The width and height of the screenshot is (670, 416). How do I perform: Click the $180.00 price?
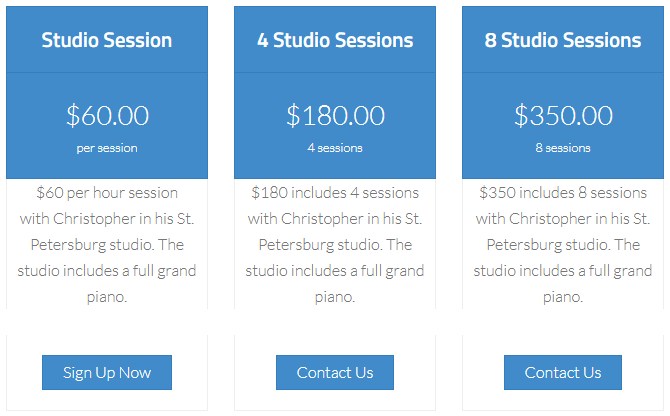tap(335, 115)
